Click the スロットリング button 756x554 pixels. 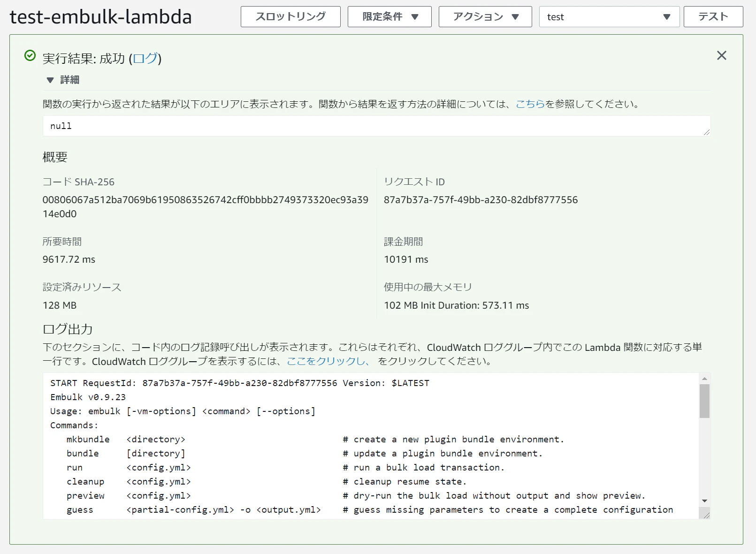click(290, 17)
